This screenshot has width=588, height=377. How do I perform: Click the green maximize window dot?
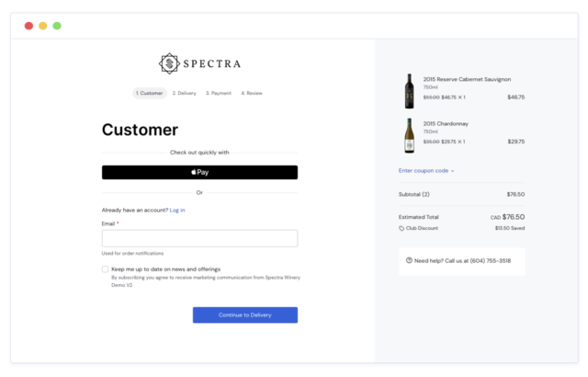tap(57, 26)
